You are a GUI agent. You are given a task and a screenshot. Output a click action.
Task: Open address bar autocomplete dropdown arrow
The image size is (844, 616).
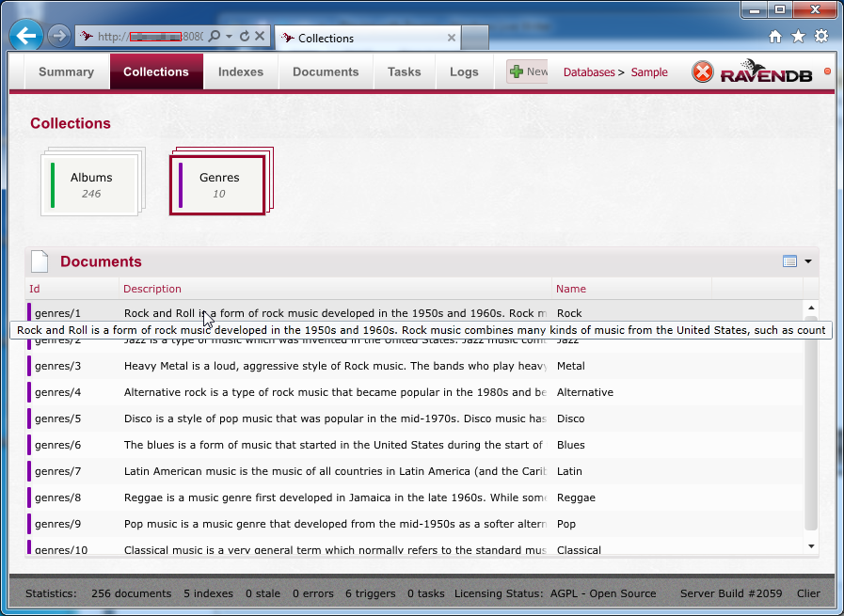pyautogui.click(x=229, y=36)
